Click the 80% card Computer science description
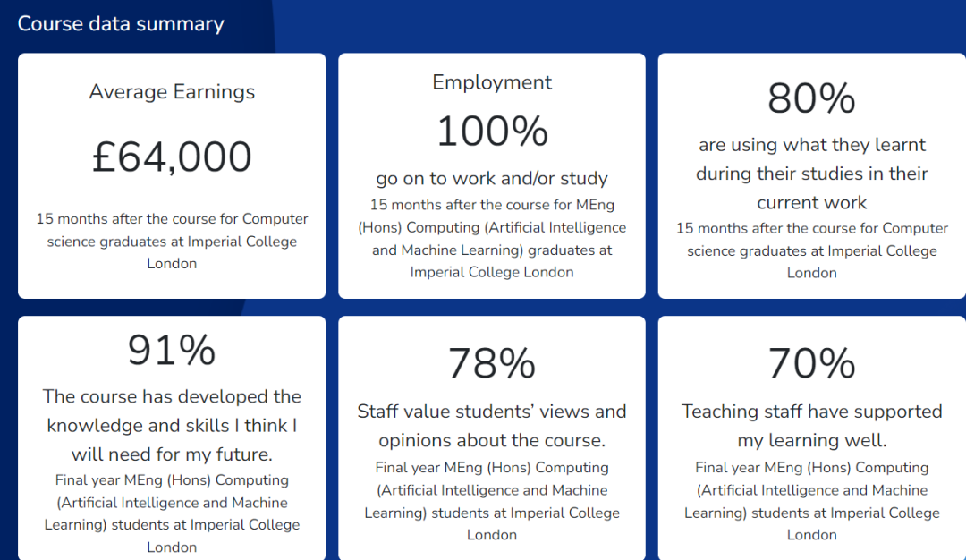 point(811,250)
